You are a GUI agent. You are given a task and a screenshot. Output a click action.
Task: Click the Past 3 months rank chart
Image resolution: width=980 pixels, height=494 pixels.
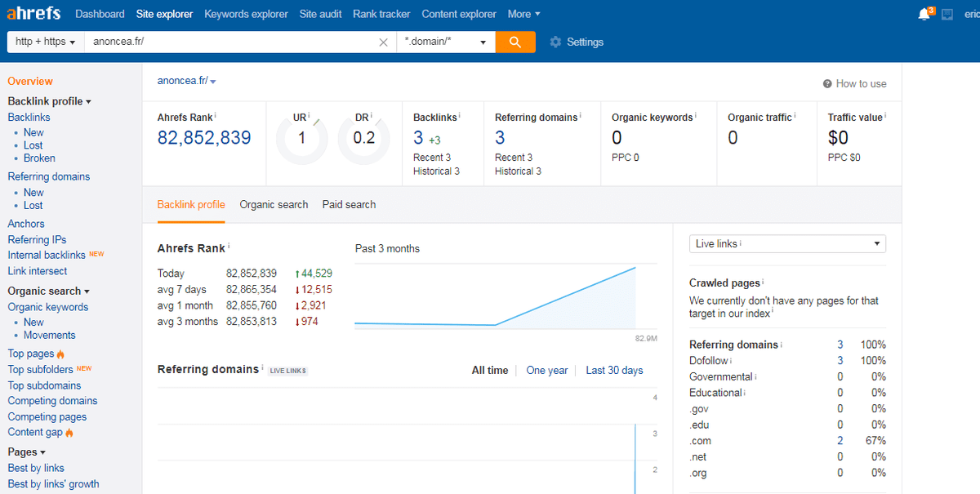(x=506, y=297)
